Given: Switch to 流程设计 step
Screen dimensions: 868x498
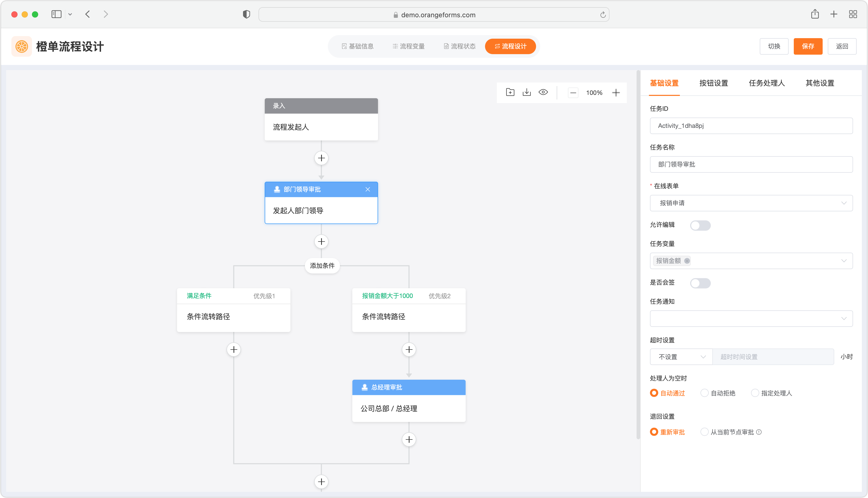Looking at the screenshot, I should [x=510, y=46].
